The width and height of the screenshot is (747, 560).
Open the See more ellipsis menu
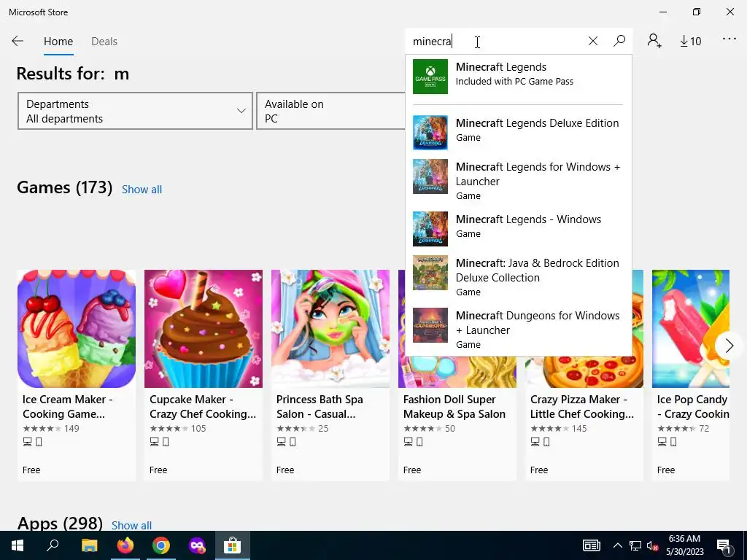tap(729, 39)
